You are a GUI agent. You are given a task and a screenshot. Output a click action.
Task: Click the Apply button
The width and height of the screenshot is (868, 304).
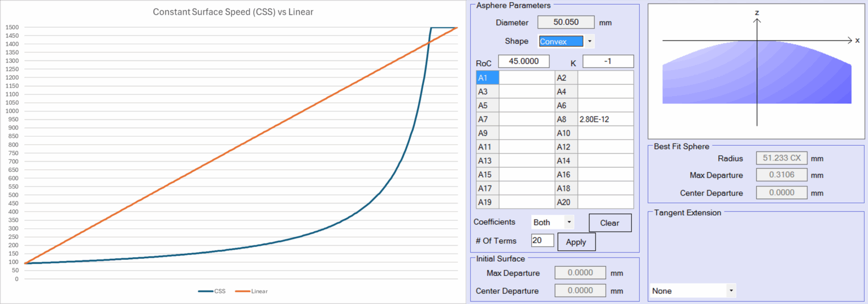coord(576,242)
